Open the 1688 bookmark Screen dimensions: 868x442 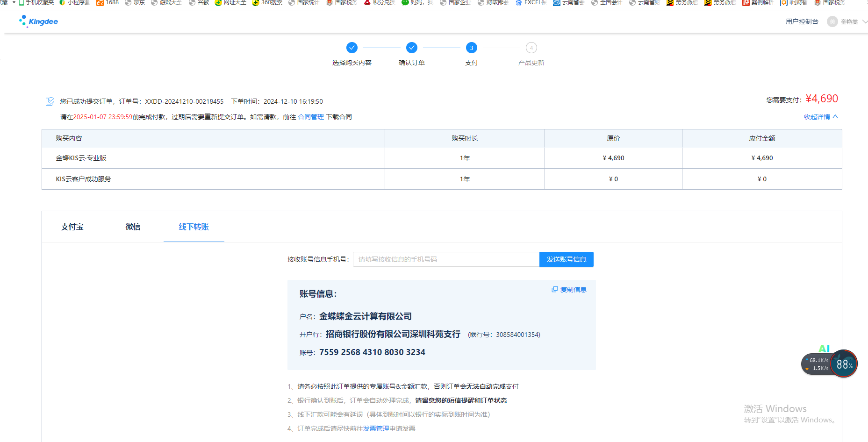pos(108,2)
